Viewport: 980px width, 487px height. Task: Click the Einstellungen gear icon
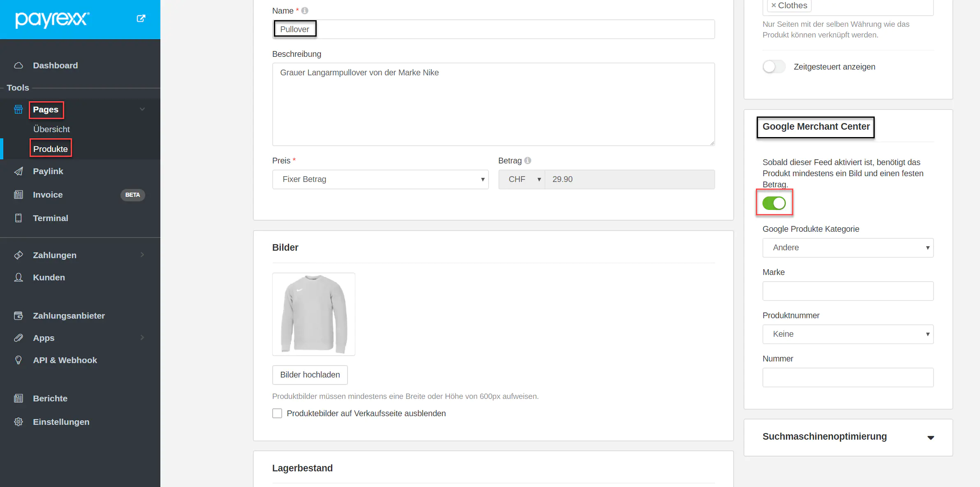pos(19,422)
